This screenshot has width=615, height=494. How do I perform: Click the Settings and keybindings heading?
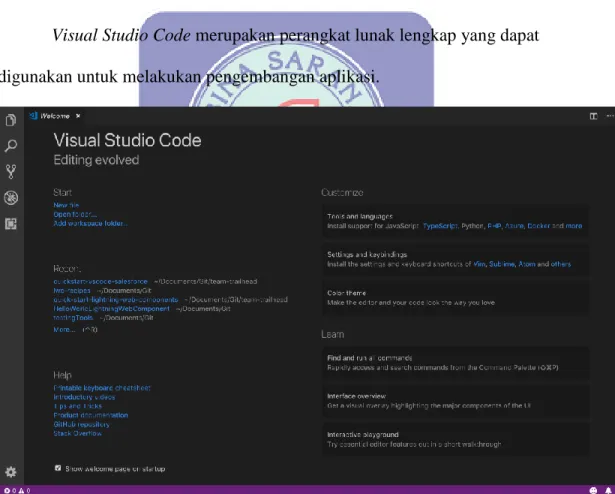(x=367, y=255)
